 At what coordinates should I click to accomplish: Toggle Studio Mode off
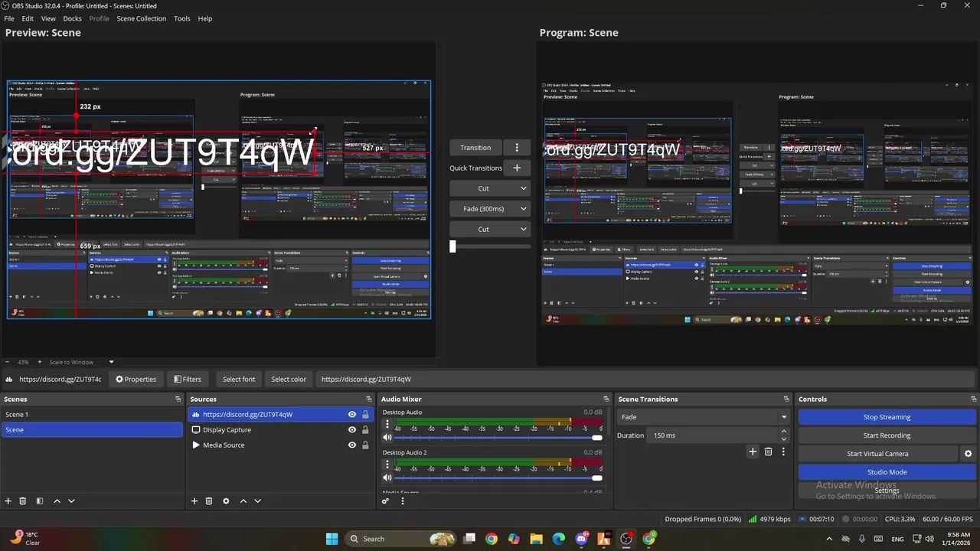(x=887, y=472)
